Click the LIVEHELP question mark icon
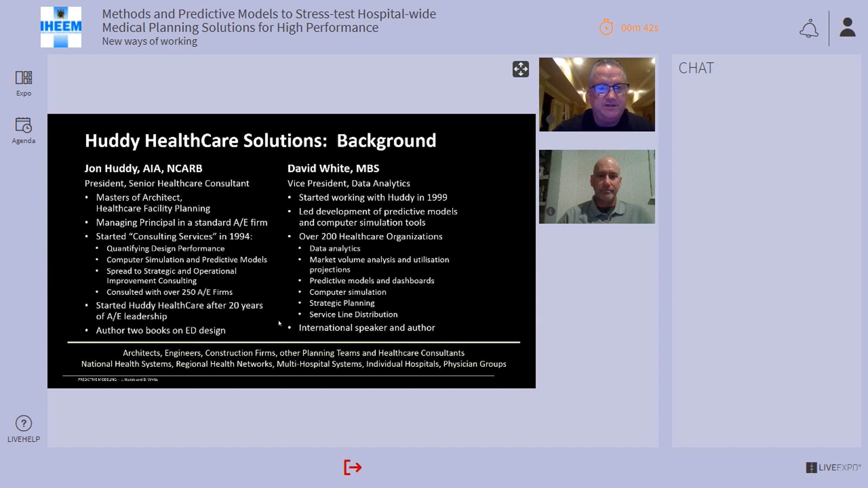Image resolution: width=868 pixels, height=488 pixels. click(x=24, y=424)
